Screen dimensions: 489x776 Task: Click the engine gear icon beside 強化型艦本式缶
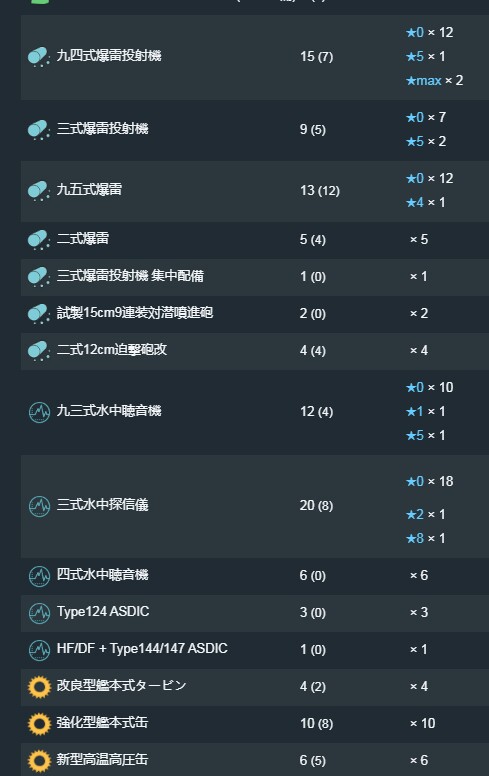[39, 724]
